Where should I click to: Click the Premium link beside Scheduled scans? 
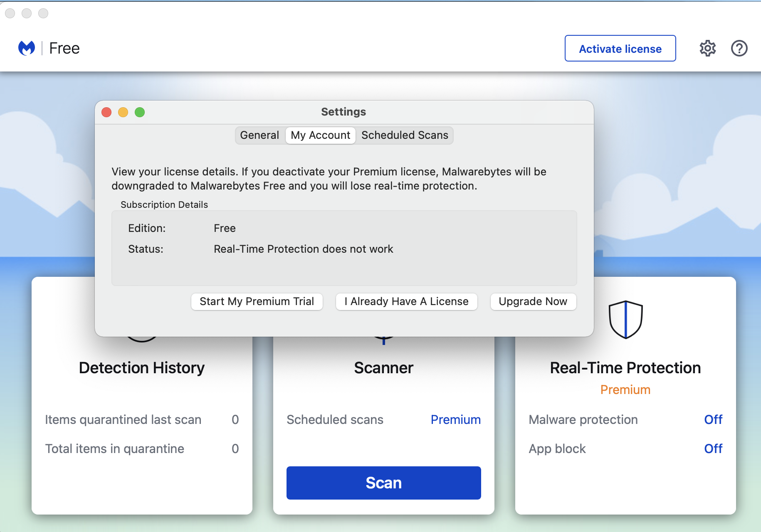tap(455, 419)
